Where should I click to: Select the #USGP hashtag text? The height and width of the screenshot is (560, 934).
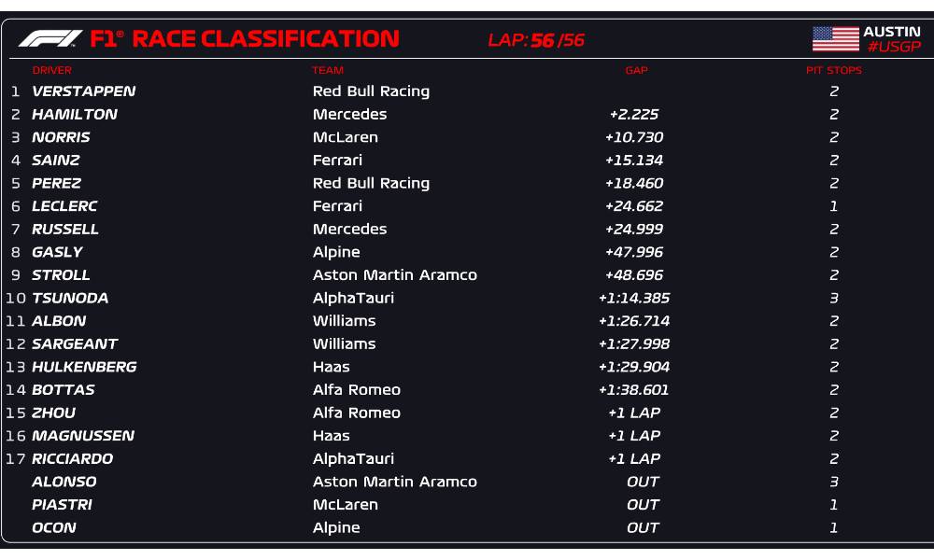click(894, 47)
